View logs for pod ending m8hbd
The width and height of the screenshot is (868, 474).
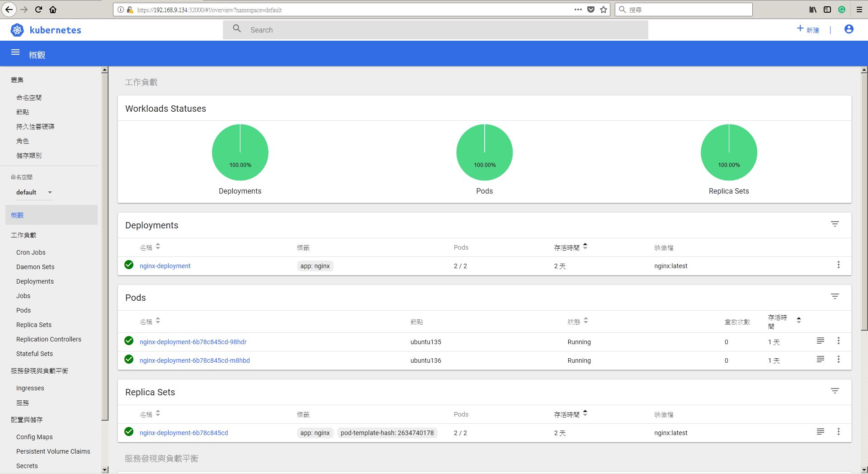click(821, 360)
